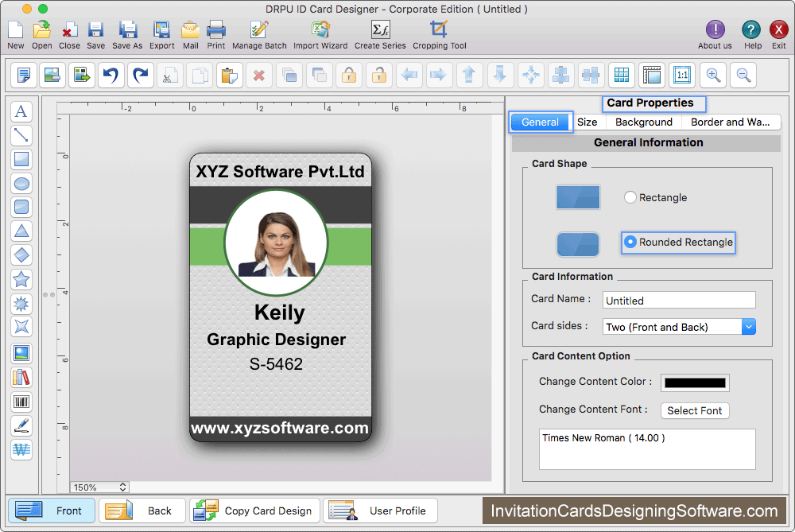This screenshot has width=795, height=532.
Task: Click the Card Name input field
Action: pyautogui.click(x=679, y=301)
